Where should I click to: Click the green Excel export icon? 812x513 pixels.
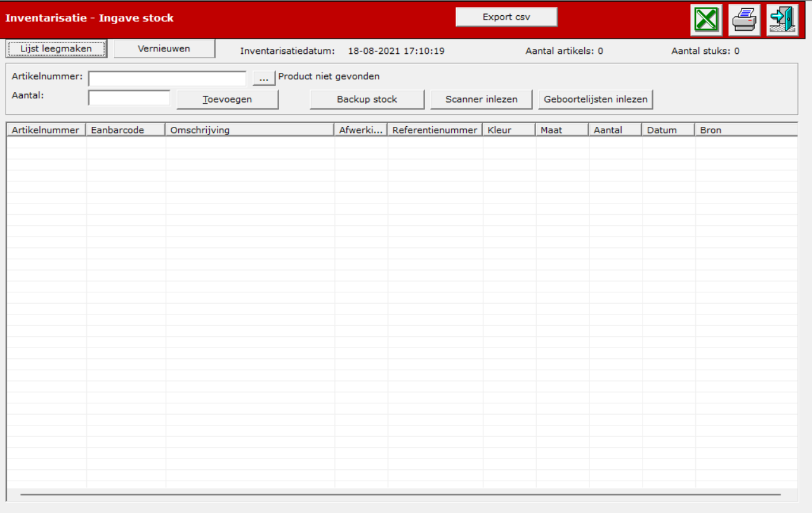tap(706, 20)
